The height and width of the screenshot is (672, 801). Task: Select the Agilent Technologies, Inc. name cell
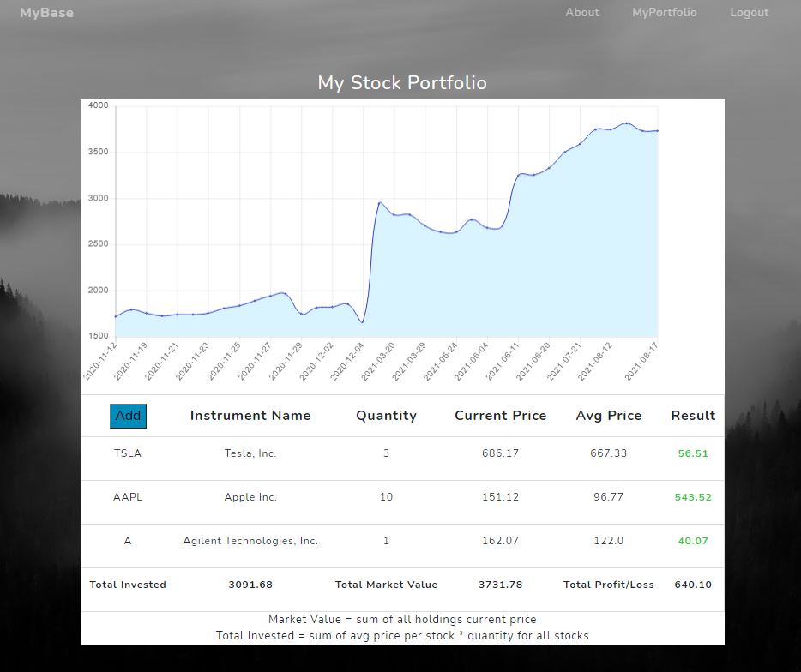[250, 541]
